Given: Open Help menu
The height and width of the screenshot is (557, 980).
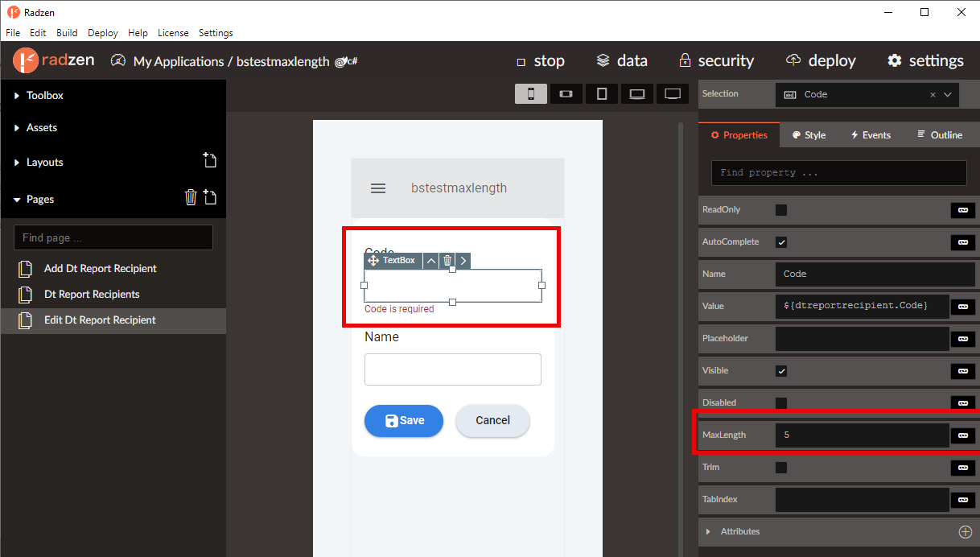Looking at the screenshot, I should [138, 33].
